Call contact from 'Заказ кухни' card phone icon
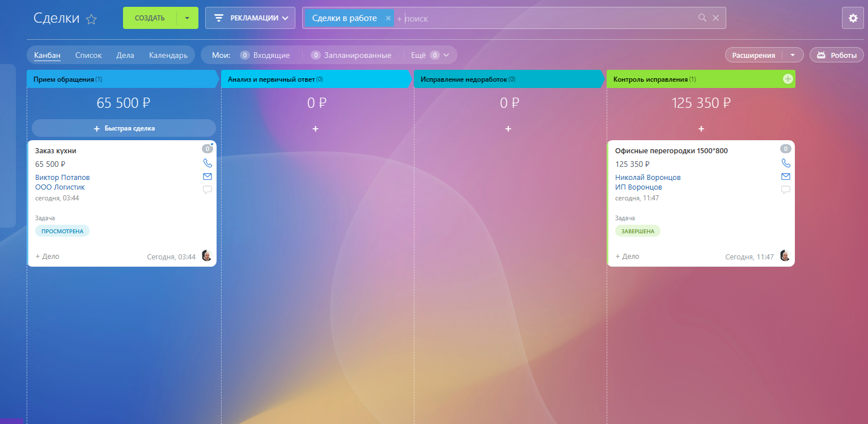The height and width of the screenshot is (424, 868). [x=208, y=163]
